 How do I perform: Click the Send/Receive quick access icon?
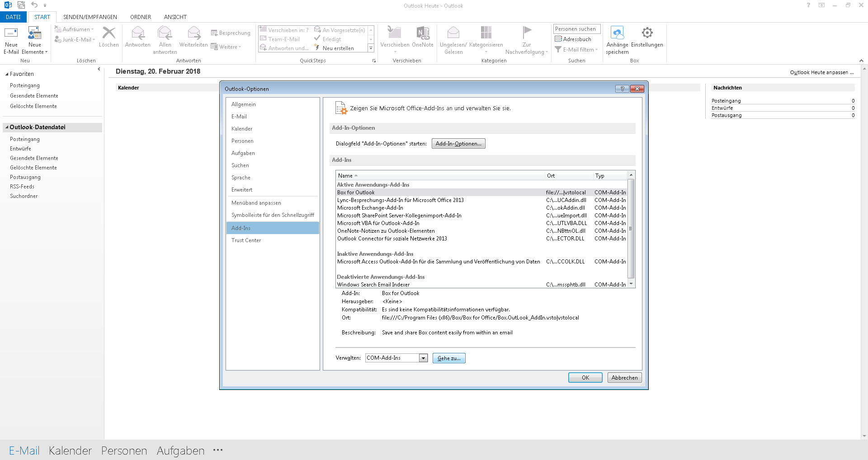pos(21,5)
